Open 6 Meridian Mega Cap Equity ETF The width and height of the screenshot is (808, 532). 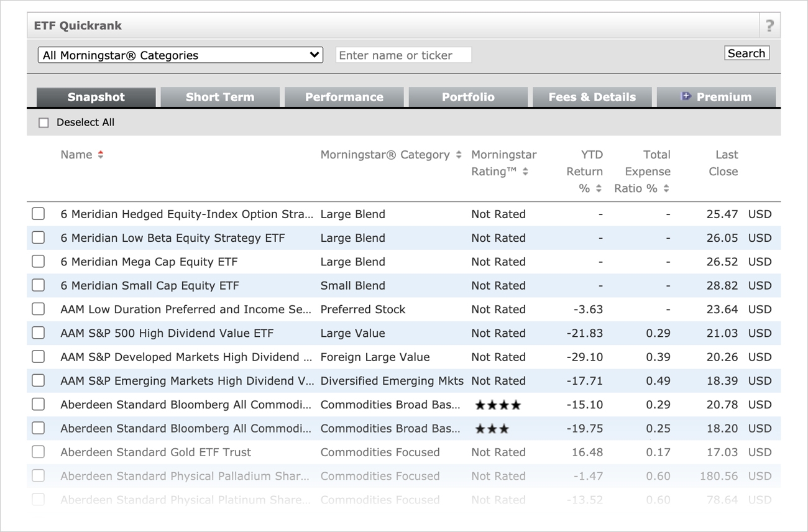pos(149,262)
